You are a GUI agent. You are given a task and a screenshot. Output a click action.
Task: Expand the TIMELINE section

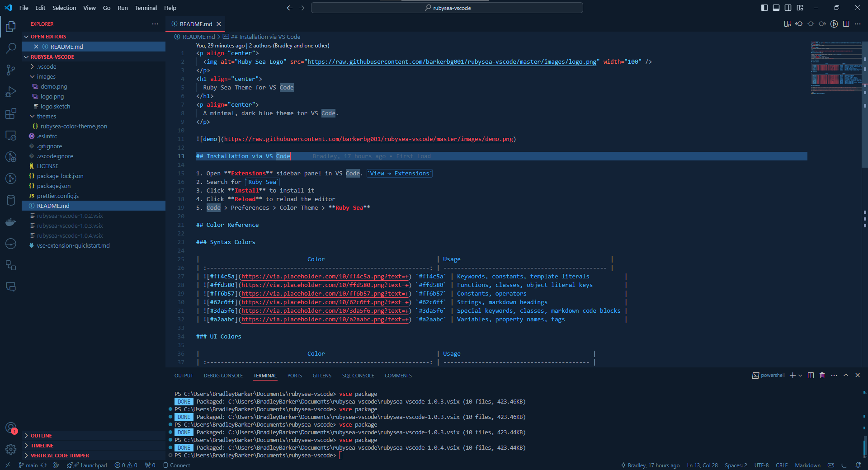click(x=42, y=446)
